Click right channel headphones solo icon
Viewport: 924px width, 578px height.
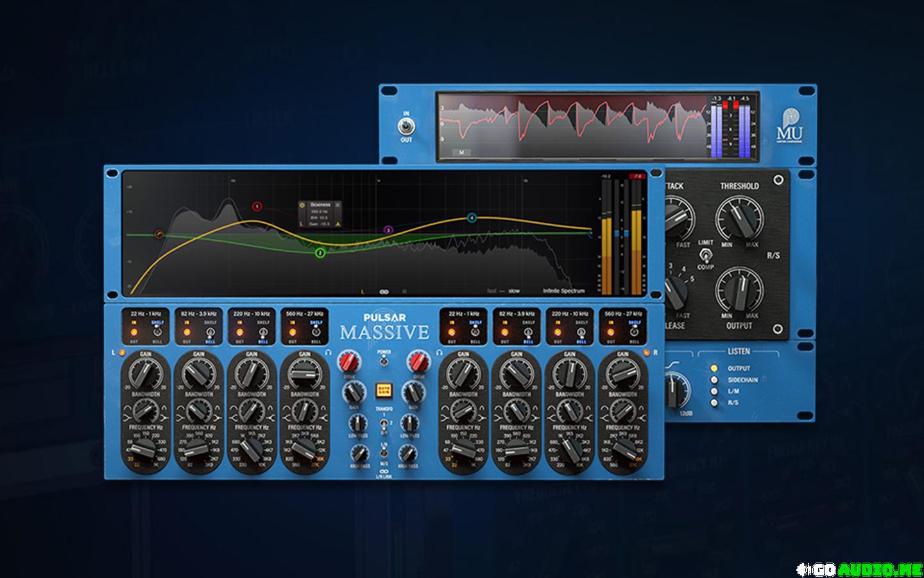pos(440,353)
